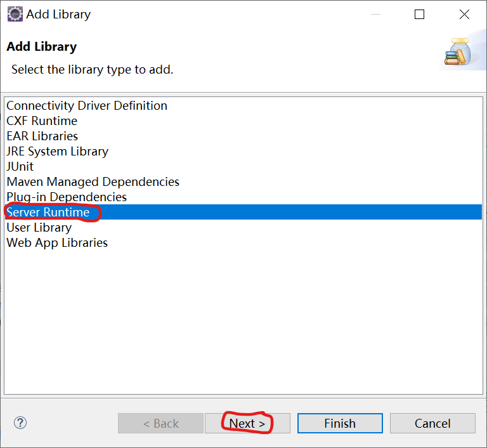Select JRE System Library item
Viewport: 487px width, 448px height.
pos(57,152)
